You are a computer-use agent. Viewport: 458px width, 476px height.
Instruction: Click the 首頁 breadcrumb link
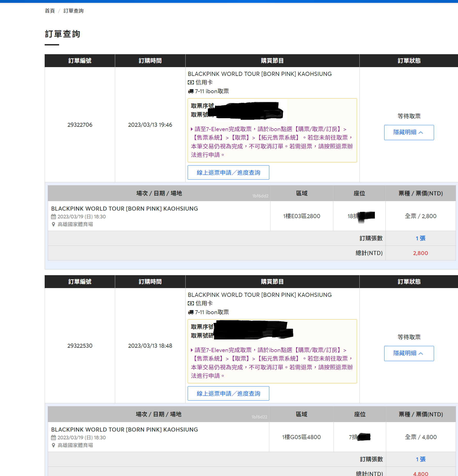pyautogui.click(x=50, y=11)
